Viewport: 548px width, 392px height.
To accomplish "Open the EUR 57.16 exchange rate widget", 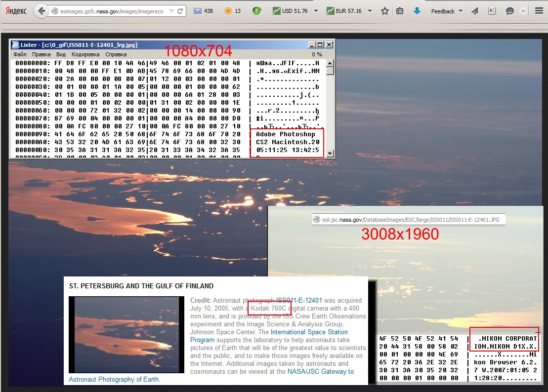I will [344, 11].
